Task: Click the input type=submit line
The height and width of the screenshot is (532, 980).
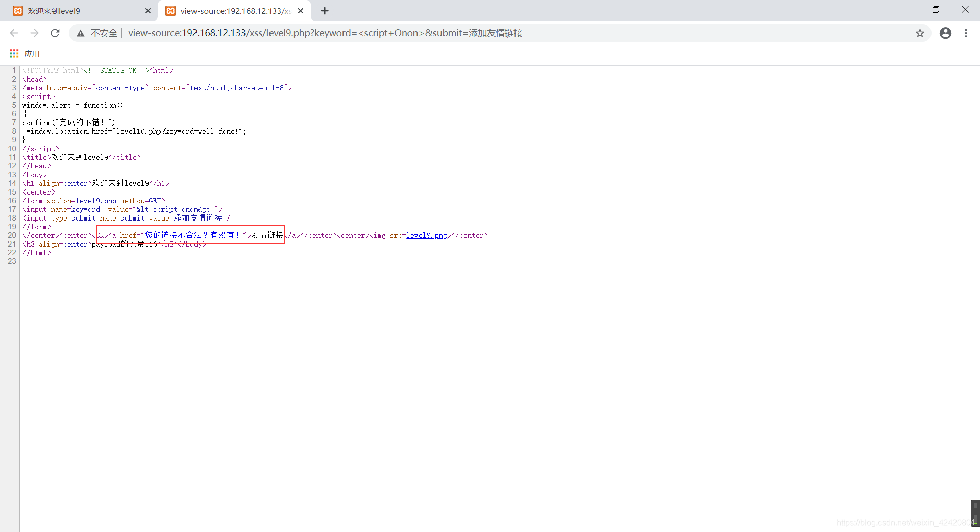Action: pos(129,218)
